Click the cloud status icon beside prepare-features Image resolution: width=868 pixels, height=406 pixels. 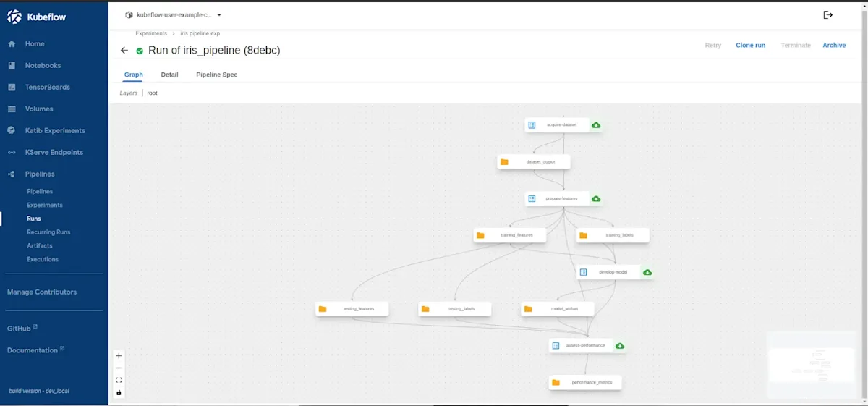click(x=596, y=199)
